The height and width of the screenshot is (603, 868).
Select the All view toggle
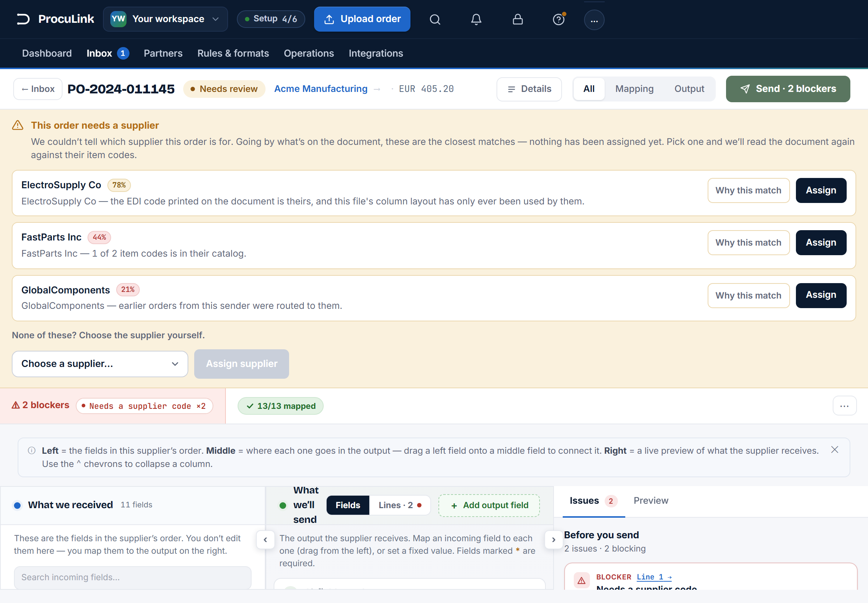click(589, 89)
